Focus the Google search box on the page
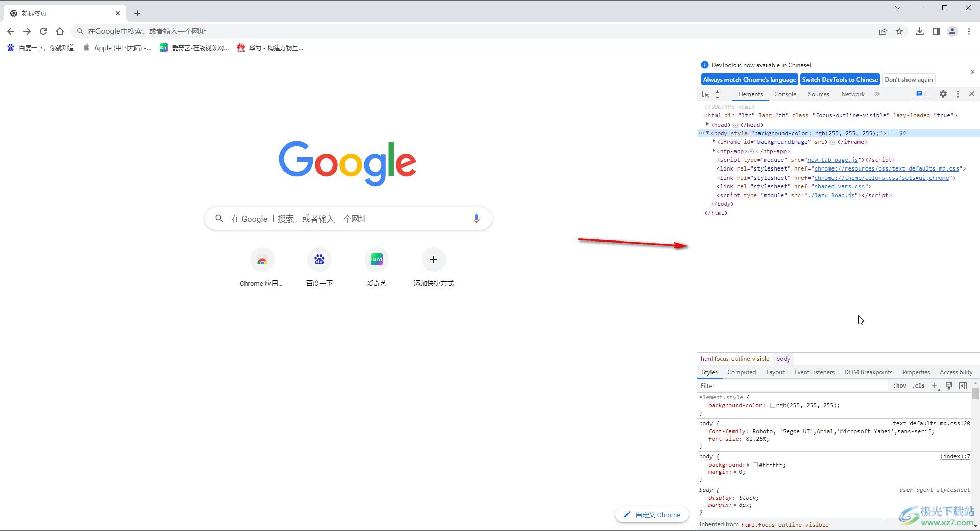The image size is (980, 531). click(348, 219)
